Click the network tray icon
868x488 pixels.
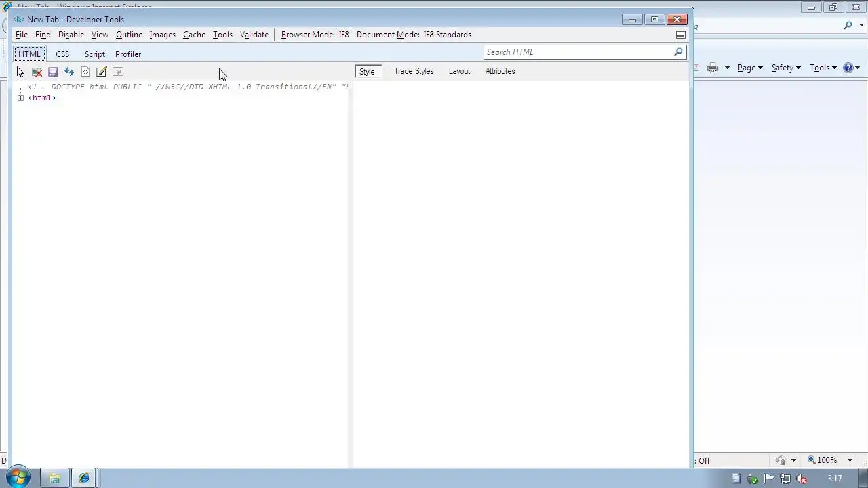[785, 479]
